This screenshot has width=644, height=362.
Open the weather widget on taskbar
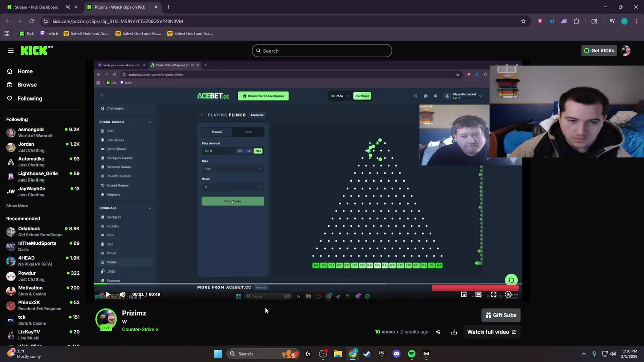coord(24,354)
